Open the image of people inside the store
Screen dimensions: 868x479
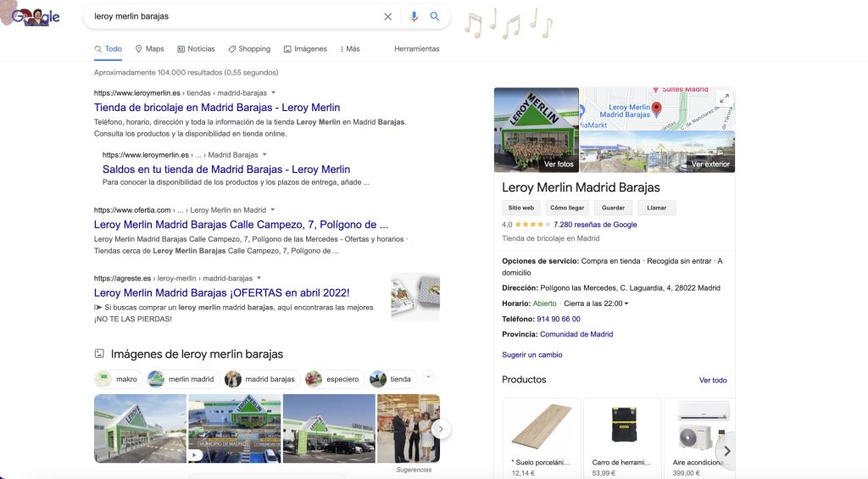pyautogui.click(x=409, y=429)
